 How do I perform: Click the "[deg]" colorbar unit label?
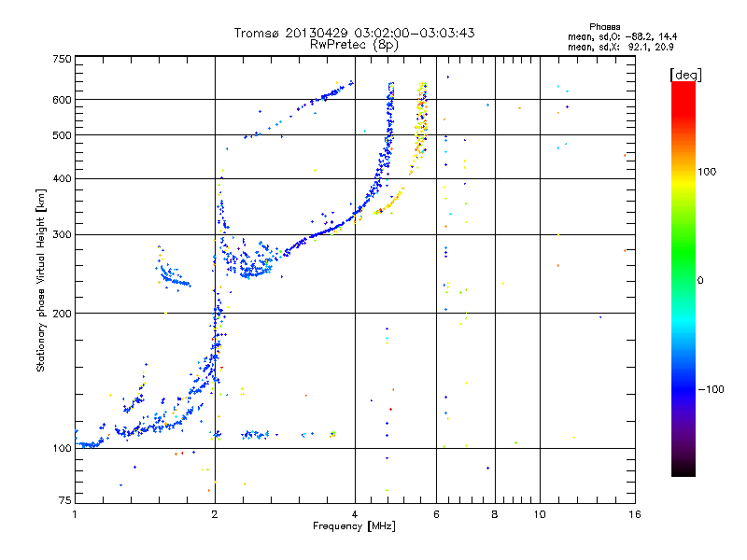point(685,75)
